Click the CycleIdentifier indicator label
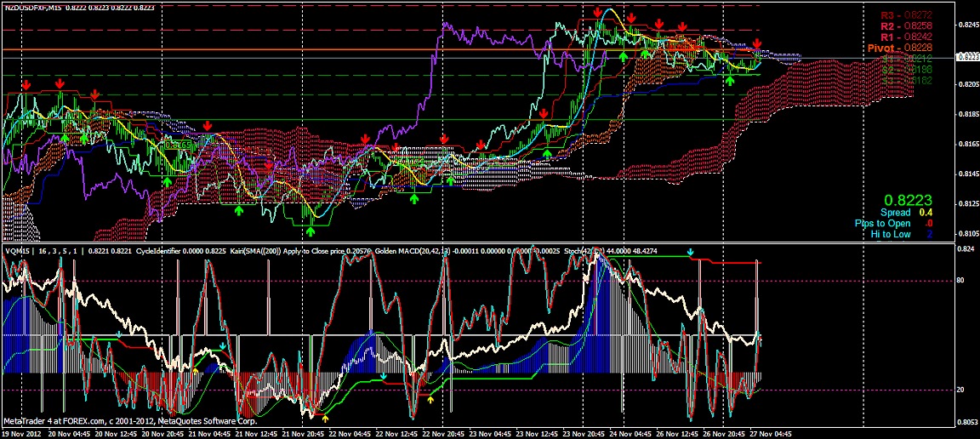Viewport: 980px width, 439px height. [159, 251]
